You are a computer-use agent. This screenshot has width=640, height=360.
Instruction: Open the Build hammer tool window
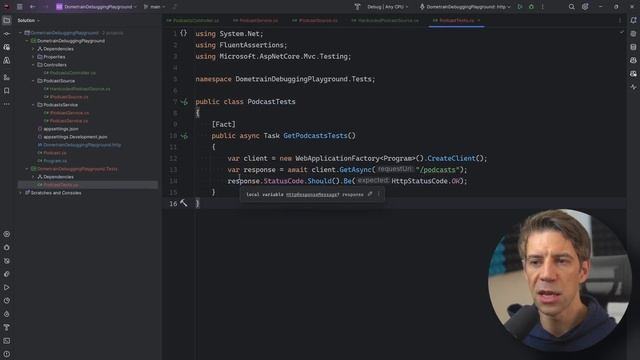pyautogui.click(x=7, y=327)
